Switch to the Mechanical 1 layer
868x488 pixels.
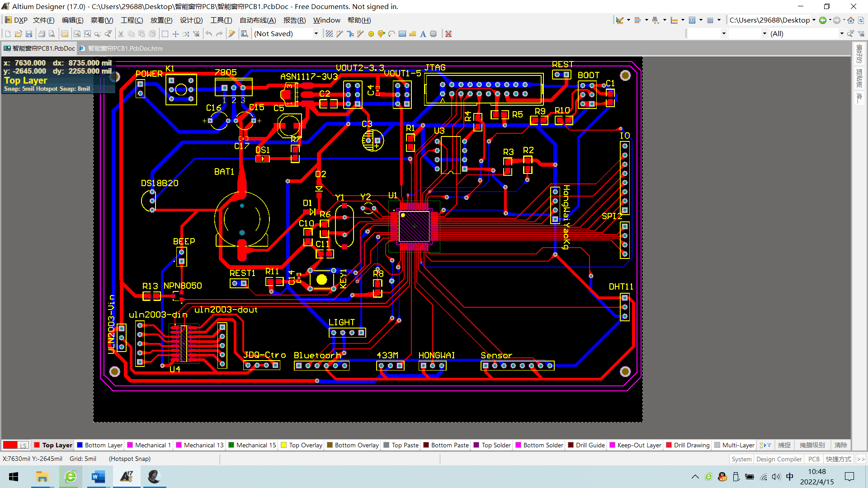[149, 445]
